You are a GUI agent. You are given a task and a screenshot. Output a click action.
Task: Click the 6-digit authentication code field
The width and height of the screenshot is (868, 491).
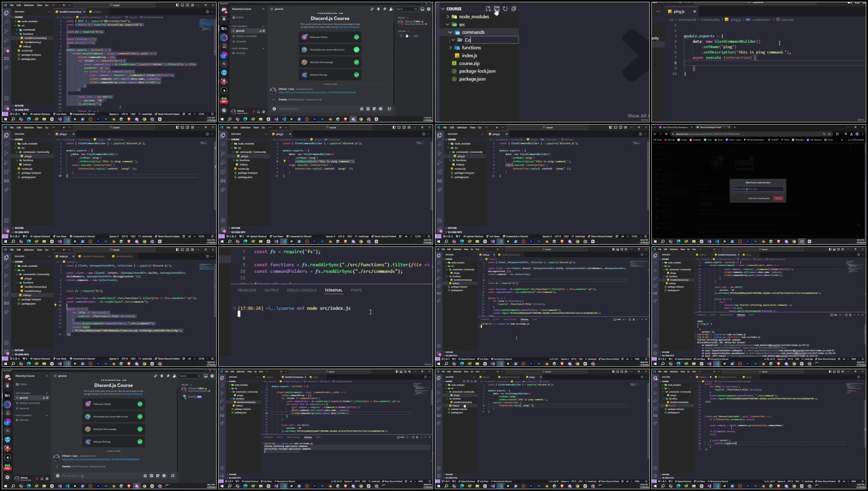758,189
